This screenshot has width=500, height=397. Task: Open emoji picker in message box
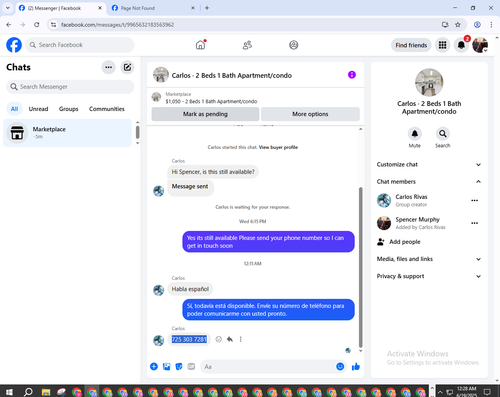click(x=340, y=367)
